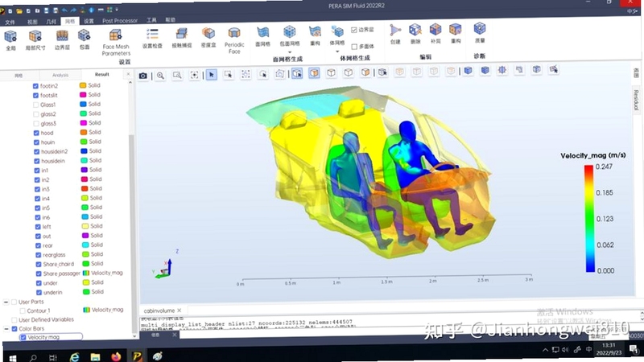This screenshot has height=362, width=644.
Task: Select the 密度盒 density box tool
Action: [208, 38]
